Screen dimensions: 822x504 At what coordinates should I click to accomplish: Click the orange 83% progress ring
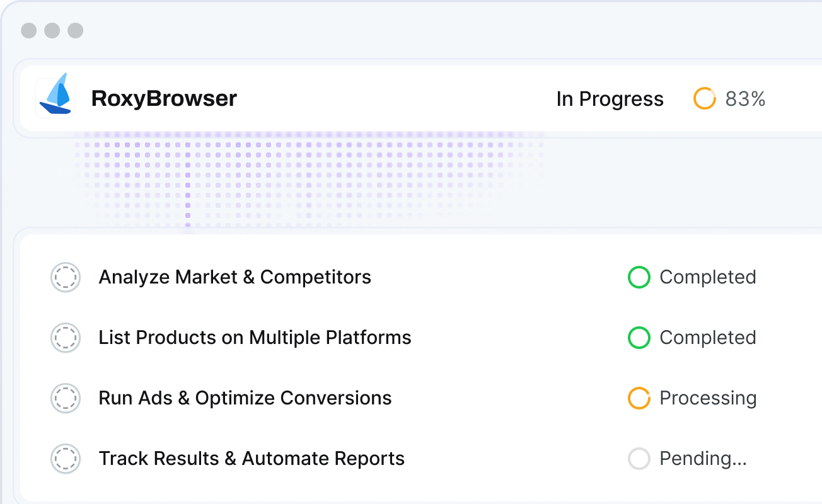(704, 99)
